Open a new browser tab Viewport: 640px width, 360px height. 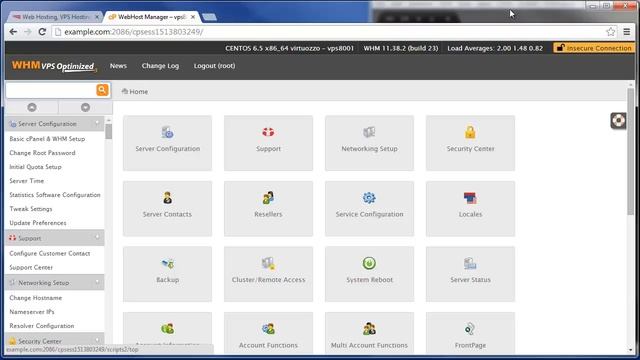(x=209, y=17)
